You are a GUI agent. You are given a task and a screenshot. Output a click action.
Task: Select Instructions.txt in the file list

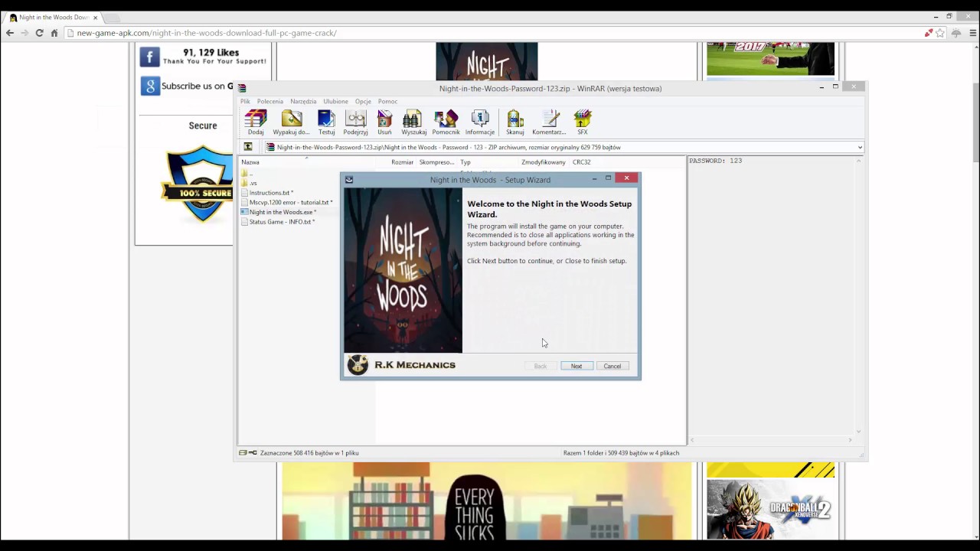pos(267,193)
